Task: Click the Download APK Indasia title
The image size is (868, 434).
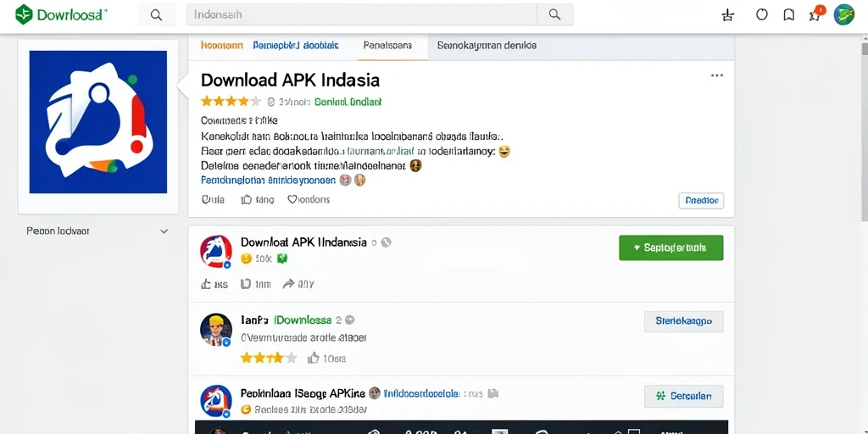Action: 290,80
